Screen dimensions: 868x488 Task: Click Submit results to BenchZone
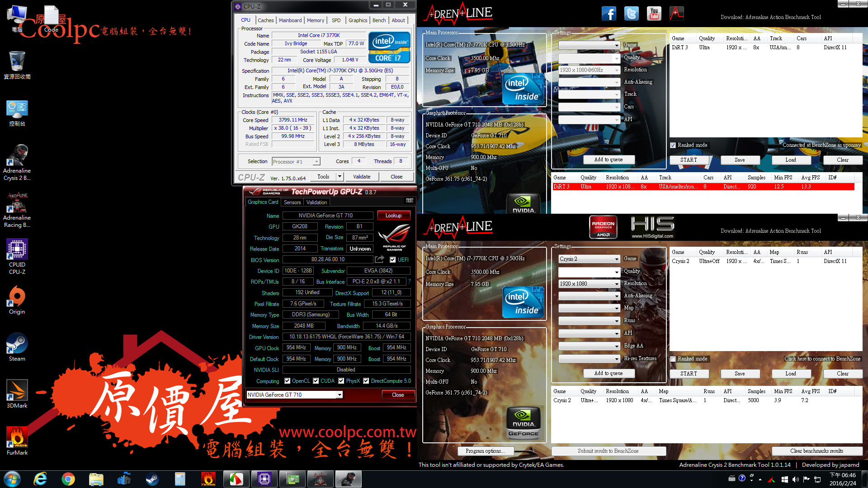coord(608,451)
